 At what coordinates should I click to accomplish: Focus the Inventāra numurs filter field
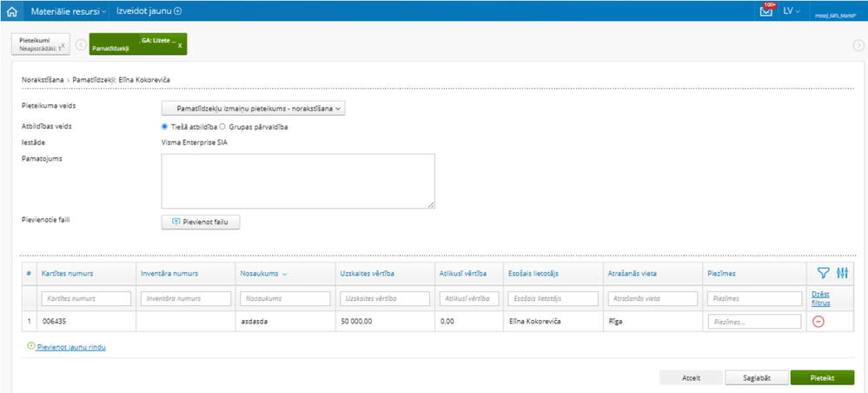pyautogui.click(x=185, y=299)
